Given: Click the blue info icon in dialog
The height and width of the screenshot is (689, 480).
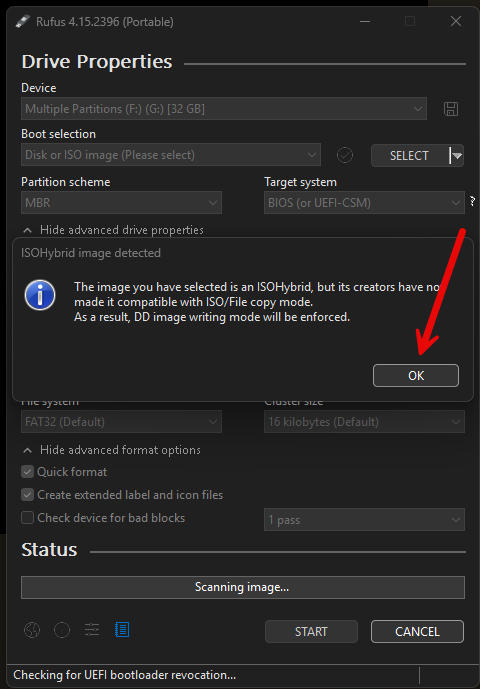Looking at the screenshot, I should coord(40,295).
